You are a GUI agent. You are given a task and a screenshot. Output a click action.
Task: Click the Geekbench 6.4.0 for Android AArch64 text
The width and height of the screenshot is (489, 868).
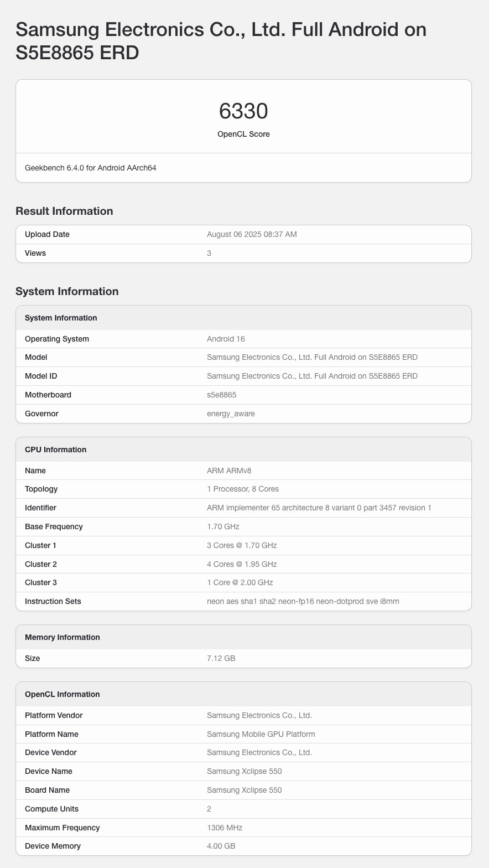[91, 168]
